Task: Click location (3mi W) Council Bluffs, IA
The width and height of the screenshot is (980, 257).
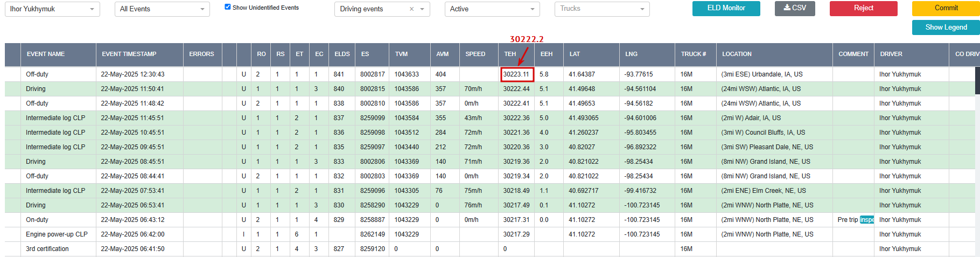Action: click(x=763, y=133)
